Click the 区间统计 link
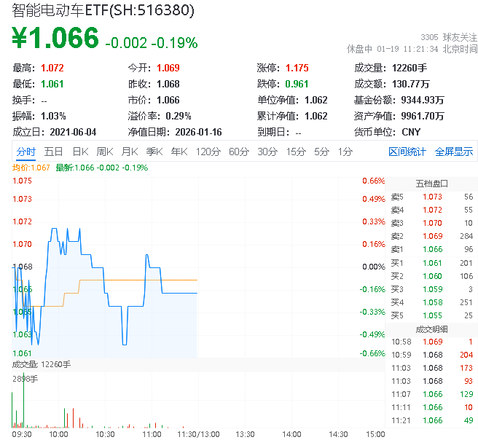This screenshot has width=478, height=448. [407, 152]
